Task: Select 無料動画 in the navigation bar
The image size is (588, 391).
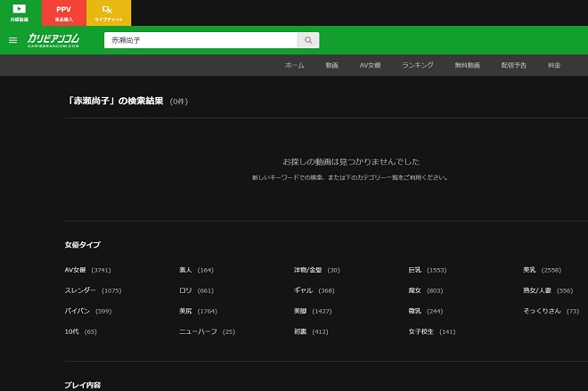Action: pyautogui.click(x=467, y=66)
